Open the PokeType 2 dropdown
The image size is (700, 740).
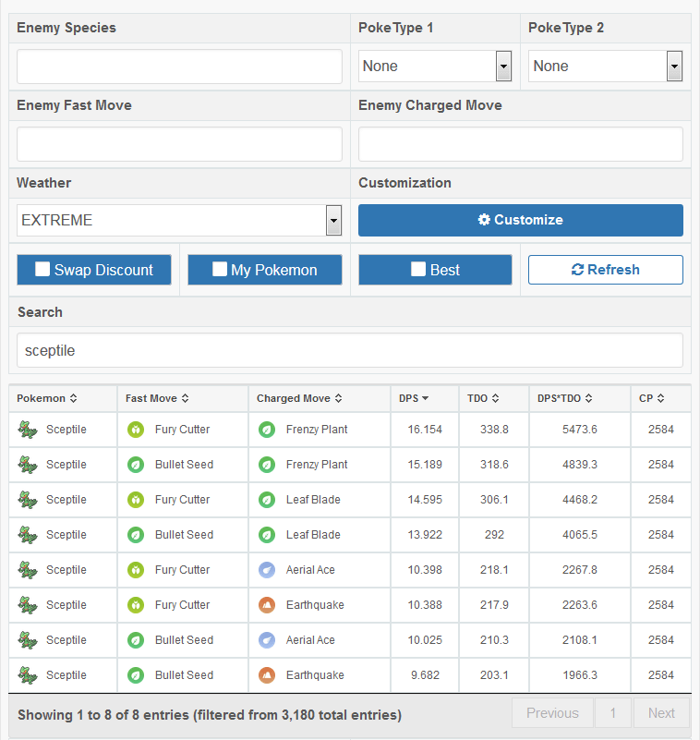click(x=605, y=67)
